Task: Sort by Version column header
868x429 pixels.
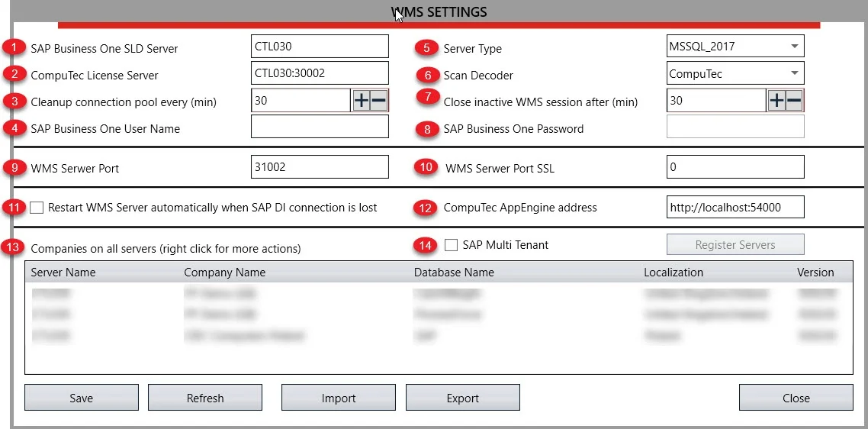Action: pos(815,273)
